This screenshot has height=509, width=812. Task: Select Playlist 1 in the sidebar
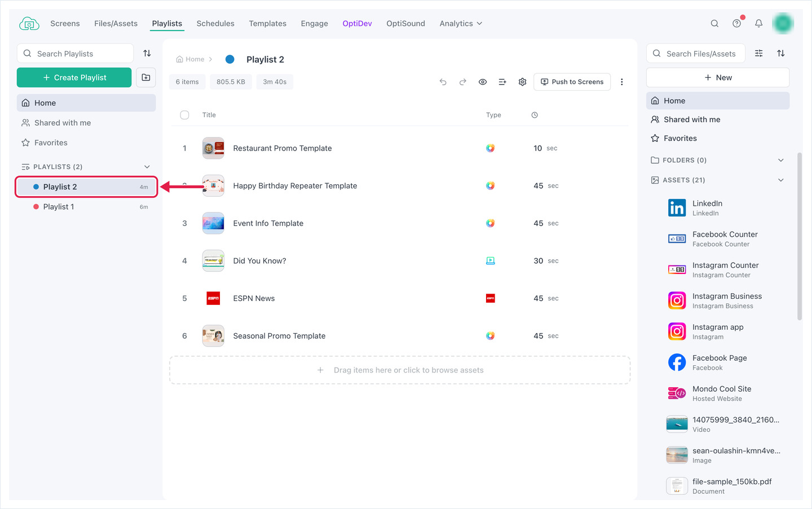pyautogui.click(x=86, y=207)
